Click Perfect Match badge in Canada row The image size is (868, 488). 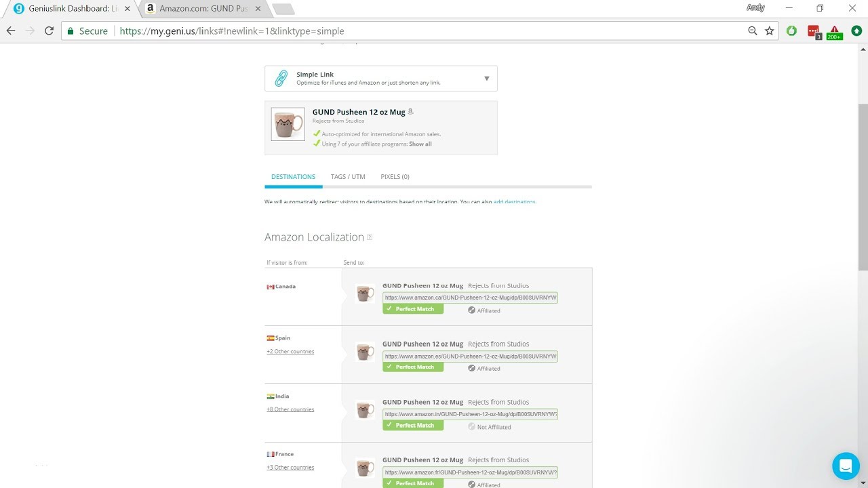tap(413, 309)
